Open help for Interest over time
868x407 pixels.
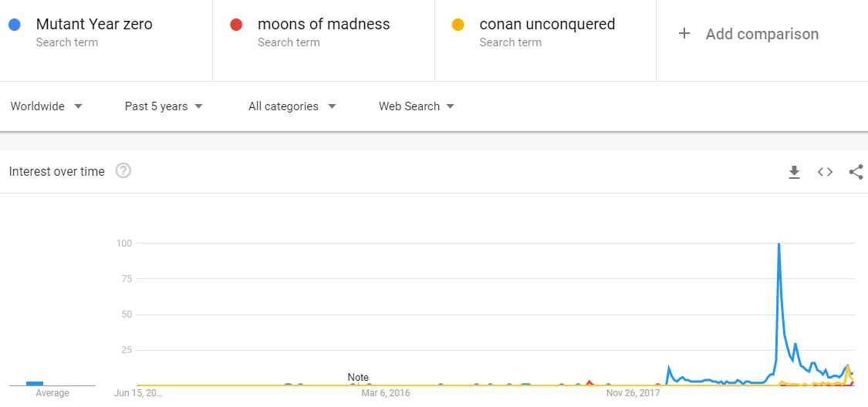tap(123, 171)
